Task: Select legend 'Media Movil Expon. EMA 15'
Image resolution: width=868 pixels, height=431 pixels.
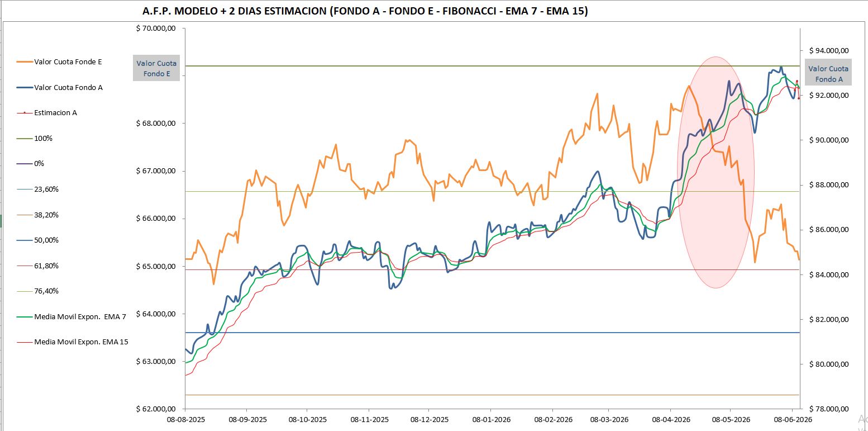Action: (73, 342)
